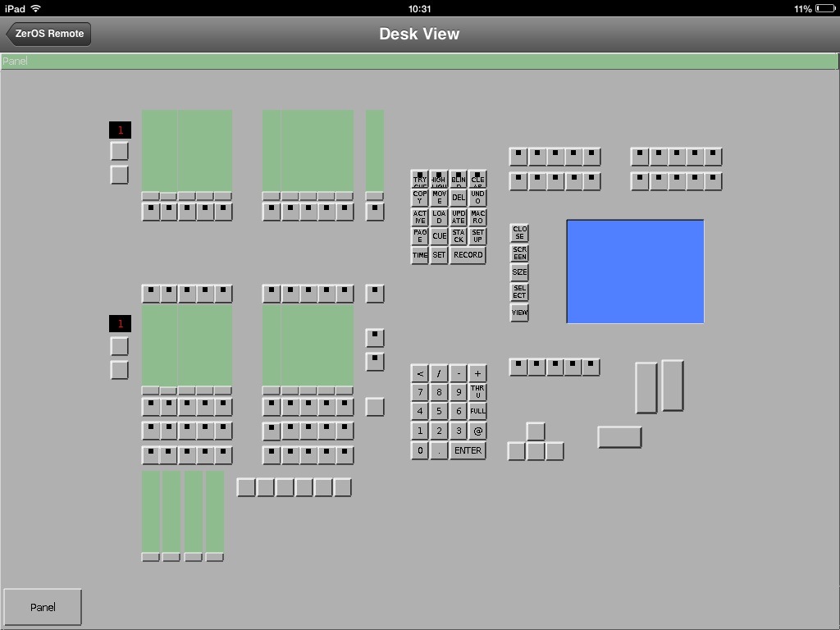
Task: Open SETUP with the SET UP key
Action: 478,235
